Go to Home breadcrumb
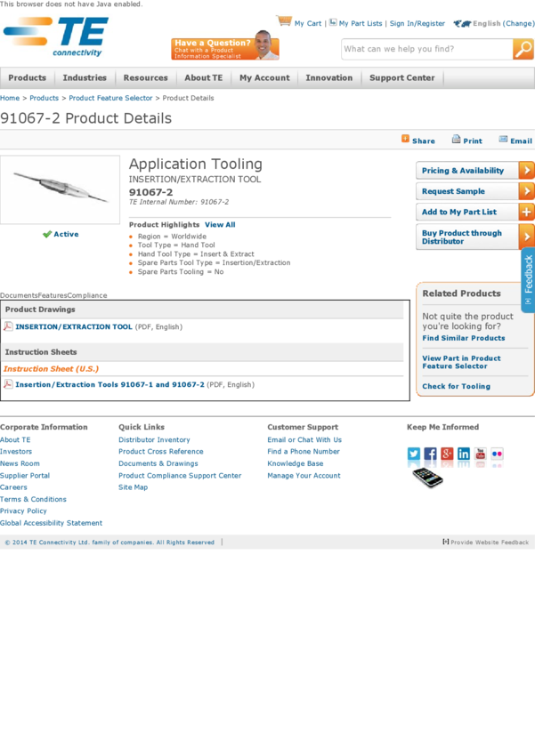Viewport: 535px width, 756px height. coord(10,98)
